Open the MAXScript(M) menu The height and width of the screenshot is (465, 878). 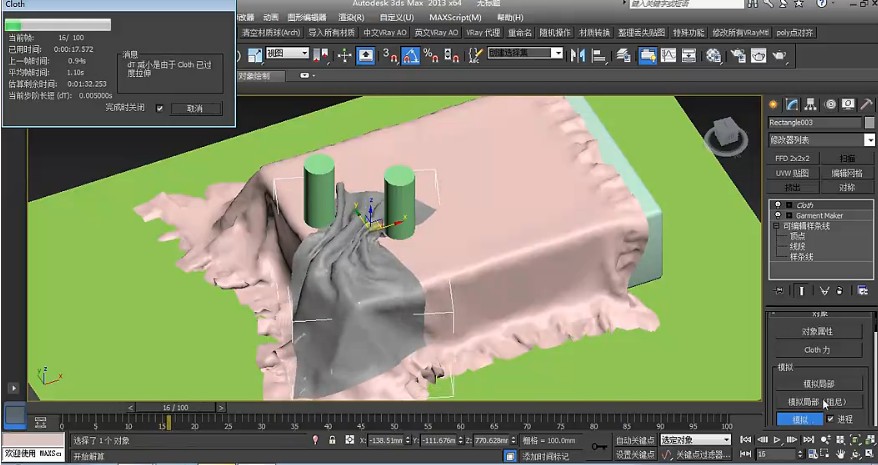pos(456,17)
